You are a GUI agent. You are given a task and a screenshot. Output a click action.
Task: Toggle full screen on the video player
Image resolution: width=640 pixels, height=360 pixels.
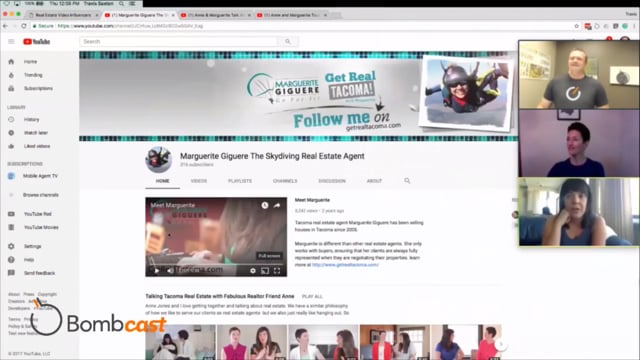(x=277, y=271)
